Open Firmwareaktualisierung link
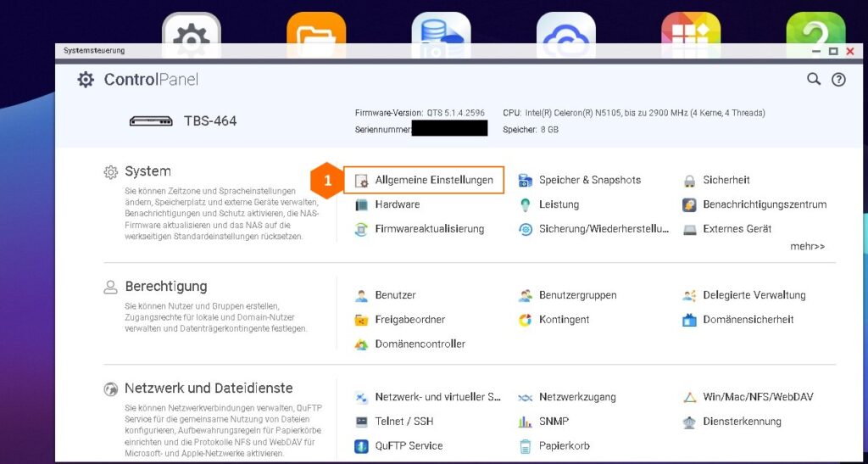 [x=430, y=229]
